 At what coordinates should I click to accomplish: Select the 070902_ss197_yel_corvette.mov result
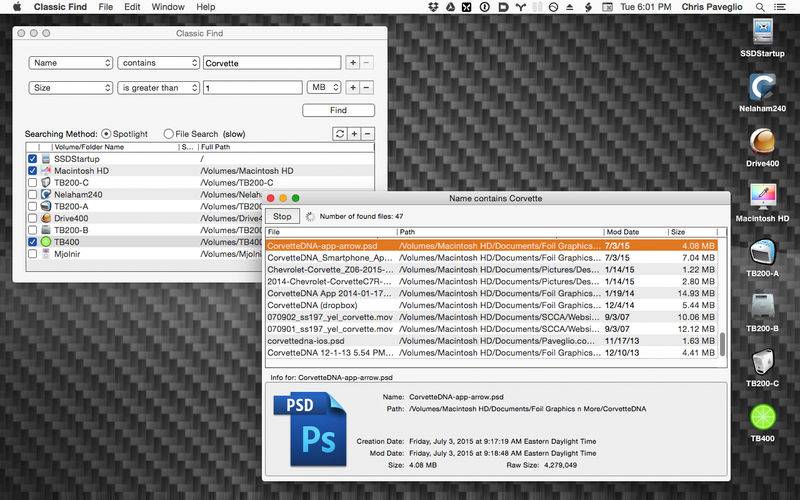[491, 317]
